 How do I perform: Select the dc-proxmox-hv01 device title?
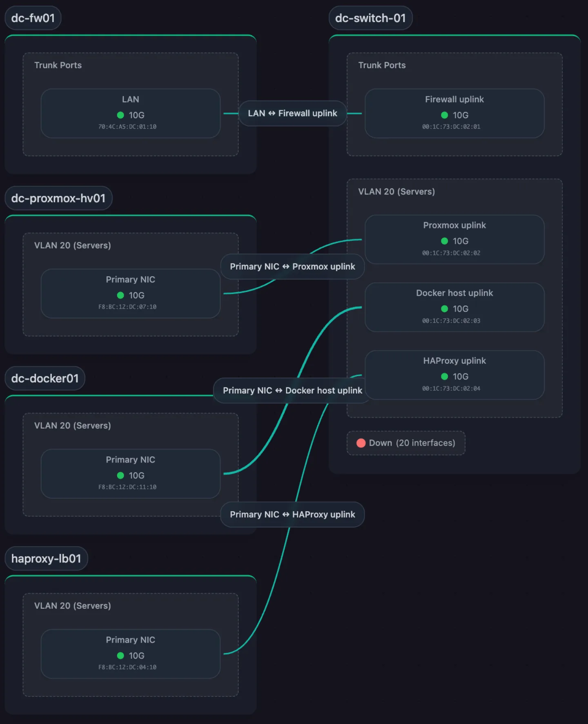coord(58,198)
